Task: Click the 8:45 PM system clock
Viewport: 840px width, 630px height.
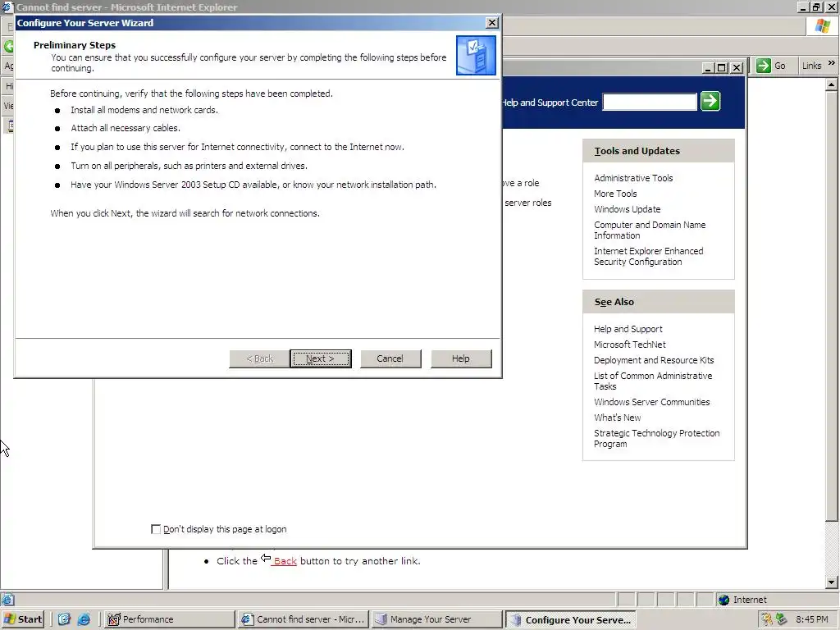Action: pos(811,619)
